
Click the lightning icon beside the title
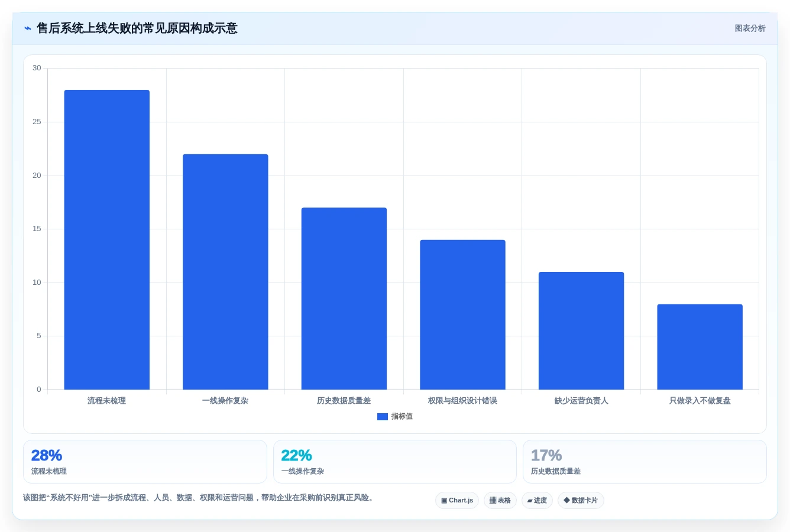27,28
